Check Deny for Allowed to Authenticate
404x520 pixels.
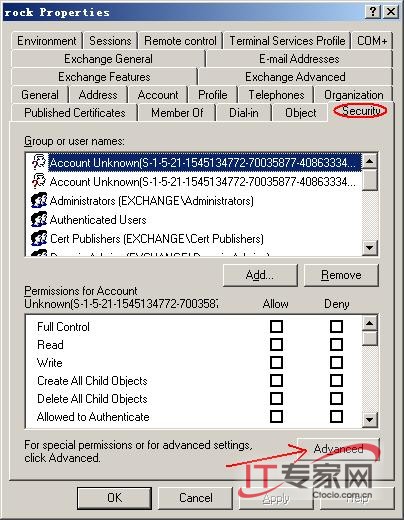tap(336, 416)
